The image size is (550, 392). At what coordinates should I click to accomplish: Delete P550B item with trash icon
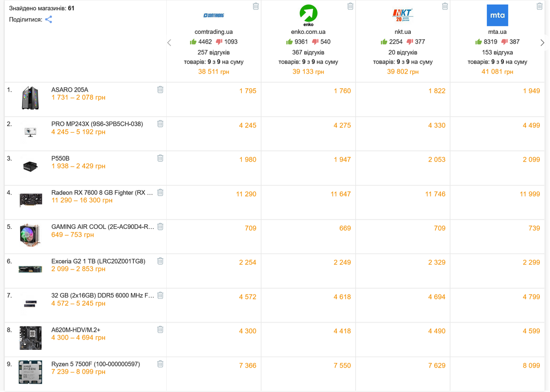160,158
